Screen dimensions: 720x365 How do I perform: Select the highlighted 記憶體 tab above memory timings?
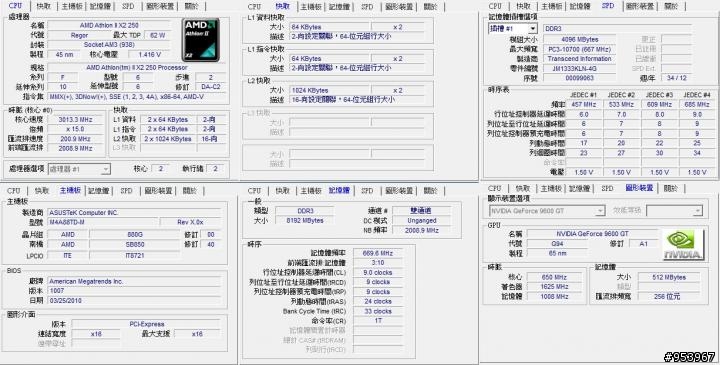coord(339,190)
